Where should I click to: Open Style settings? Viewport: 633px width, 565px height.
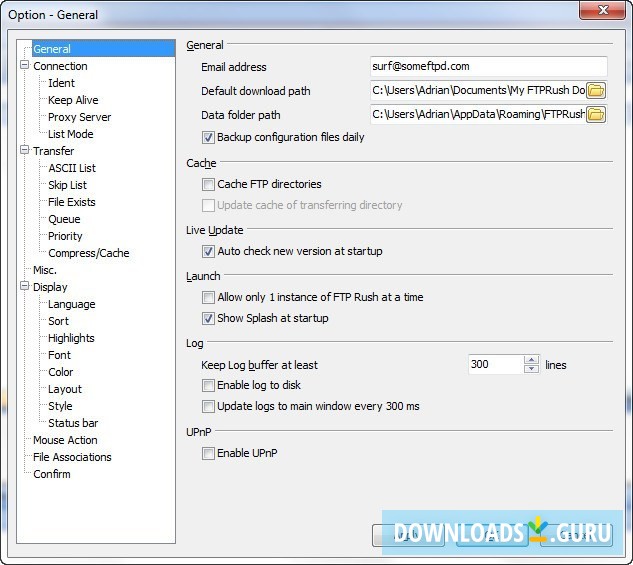(60, 406)
